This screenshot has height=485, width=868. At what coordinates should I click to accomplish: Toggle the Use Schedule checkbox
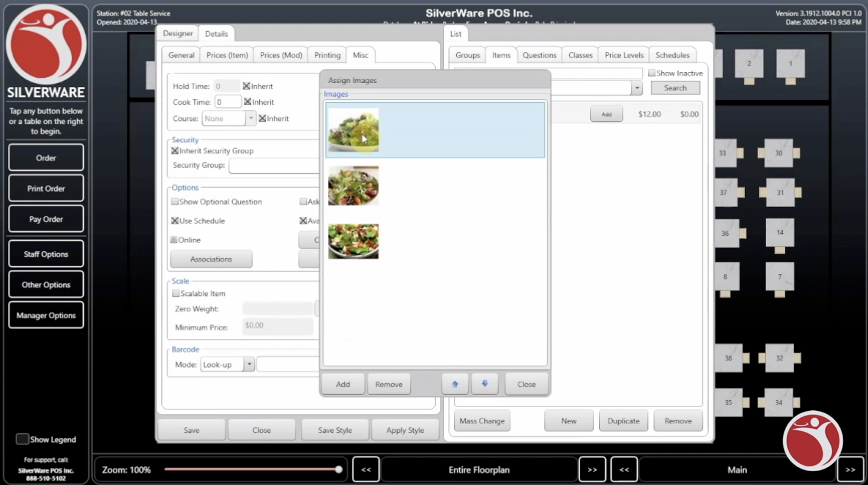tap(175, 220)
